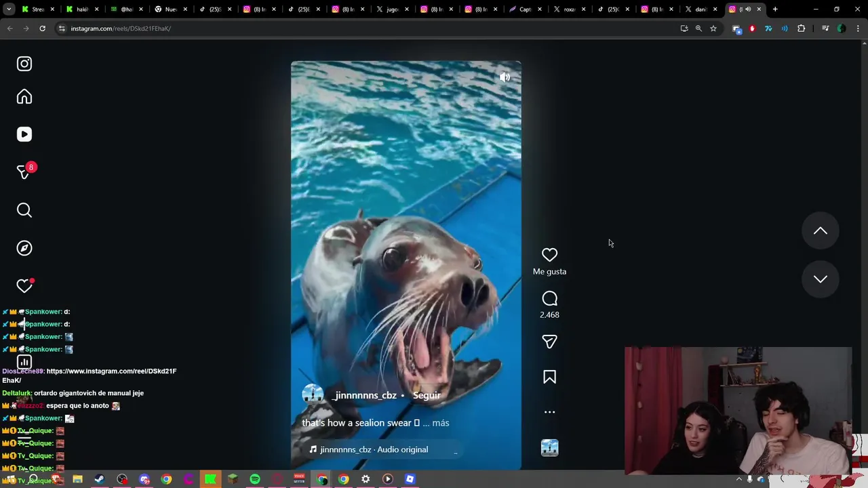Open Settings gear from the taskbar
This screenshot has height=488, width=868.
tap(366, 479)
